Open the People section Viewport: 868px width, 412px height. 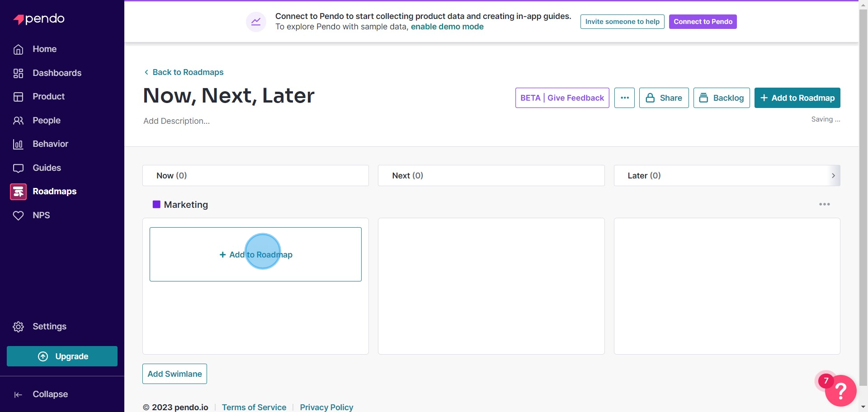click(x=47, y=121)
